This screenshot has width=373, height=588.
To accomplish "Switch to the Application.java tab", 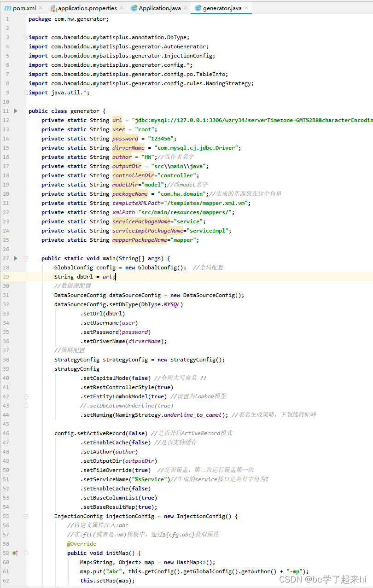I will [159, 8].
